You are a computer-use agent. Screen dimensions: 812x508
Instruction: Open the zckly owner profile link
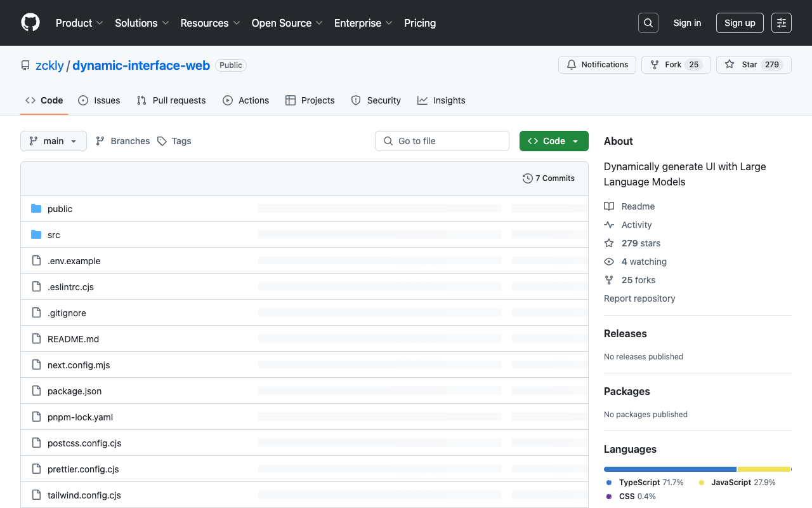(x=49, y=65)
